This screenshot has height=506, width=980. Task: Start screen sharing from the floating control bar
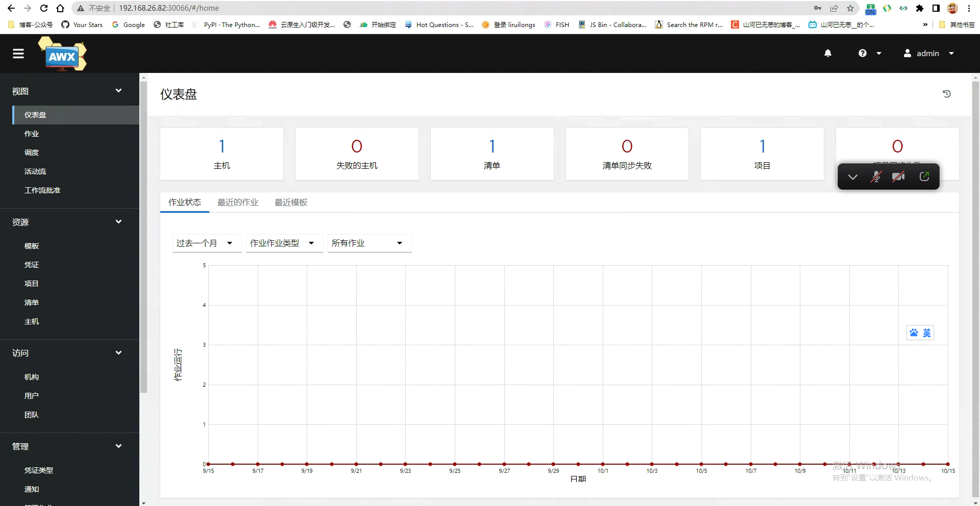point(925,176)
